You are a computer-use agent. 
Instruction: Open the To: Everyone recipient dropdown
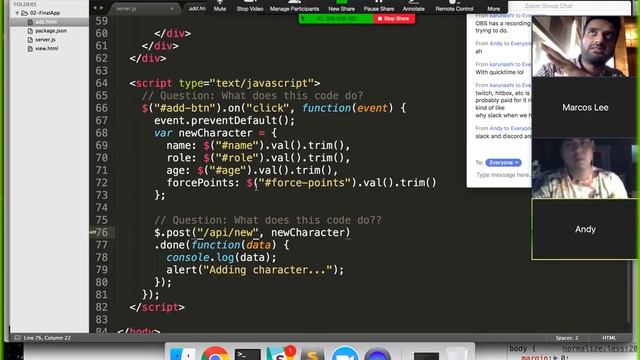[503, 162]
